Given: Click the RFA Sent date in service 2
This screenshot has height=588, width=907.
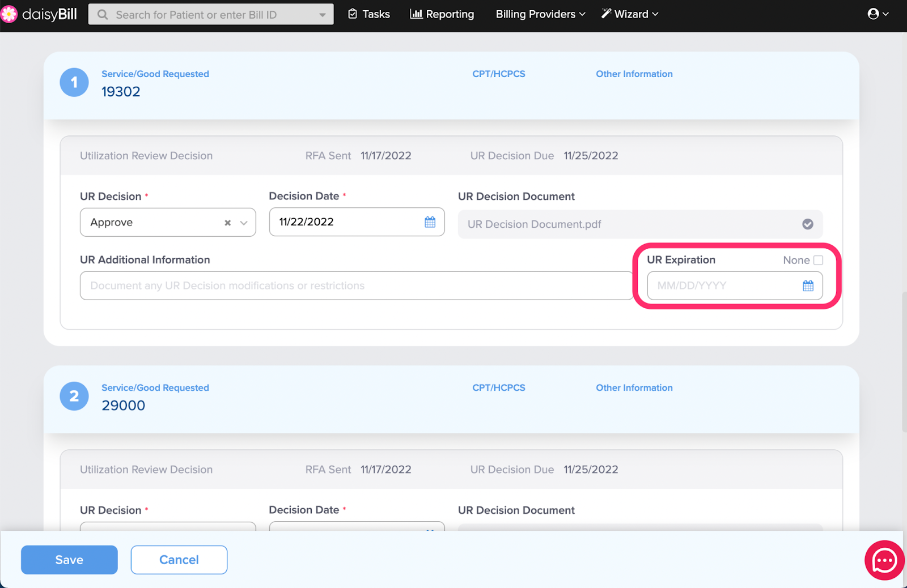Looking at the screenshot, I should pyautogui.click(x=386, y=470).
